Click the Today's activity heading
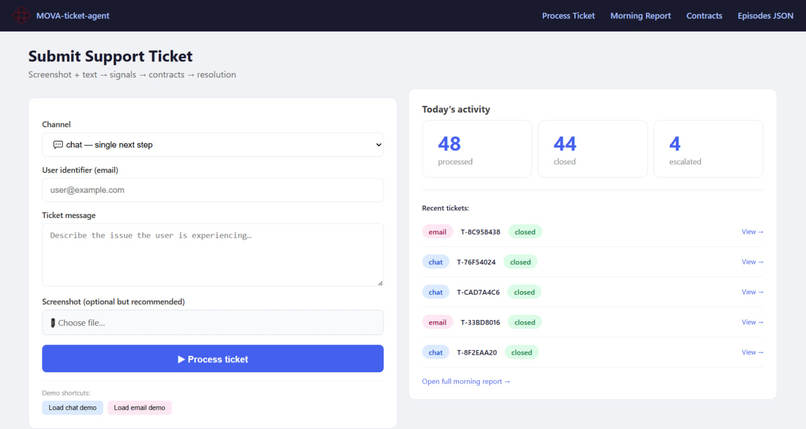 click(456, 109)
